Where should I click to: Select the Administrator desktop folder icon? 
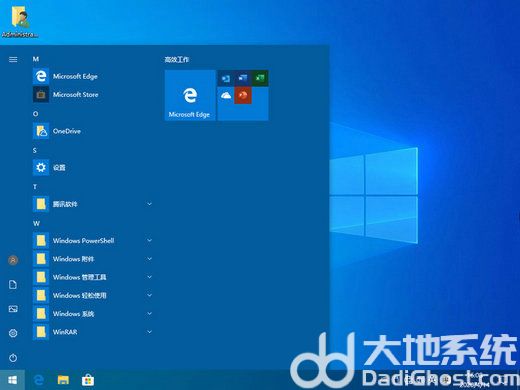[x=20, y=21]
